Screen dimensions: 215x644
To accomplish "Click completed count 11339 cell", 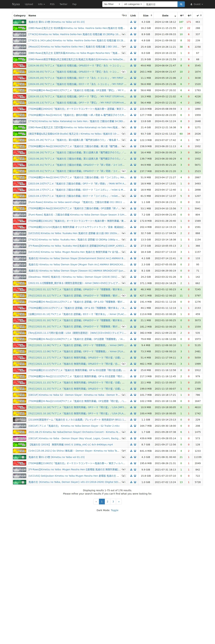I will pos(198,457).
